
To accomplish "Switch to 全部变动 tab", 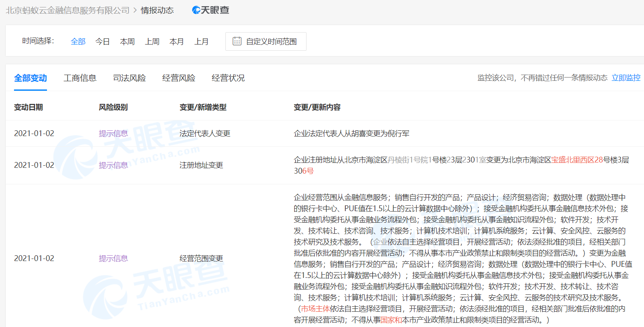I will pos(30,78).
